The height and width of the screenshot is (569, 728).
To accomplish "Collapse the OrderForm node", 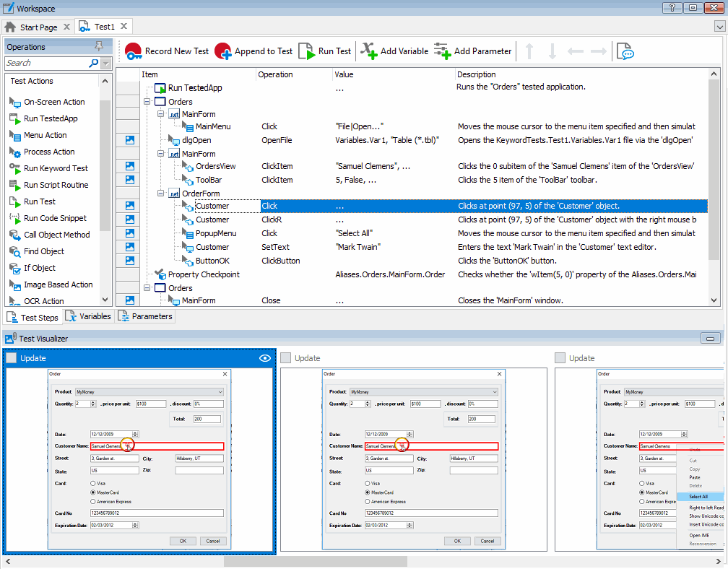I will (160, 194).
